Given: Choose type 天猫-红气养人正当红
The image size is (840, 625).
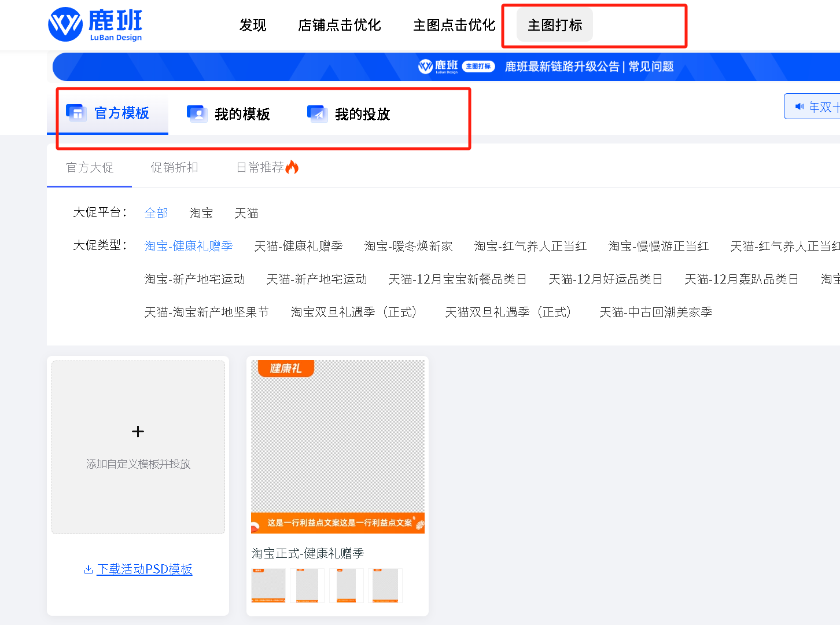Looking at the screenshot, I should pos(785,246).
